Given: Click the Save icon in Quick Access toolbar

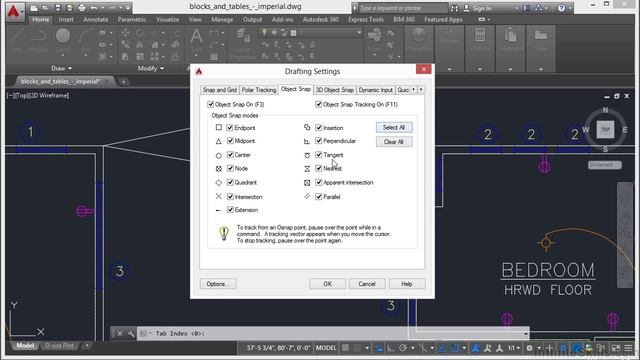Looking at the screenshot, I should coord(58,8).
